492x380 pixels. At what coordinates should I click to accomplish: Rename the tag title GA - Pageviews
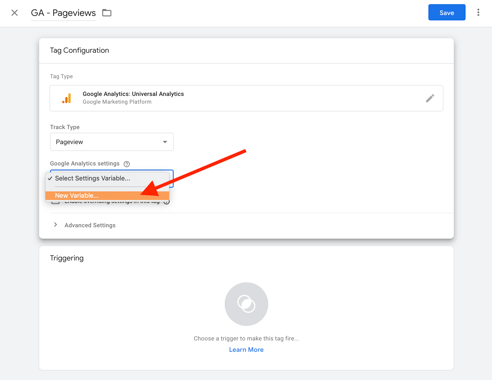[63, 13]
